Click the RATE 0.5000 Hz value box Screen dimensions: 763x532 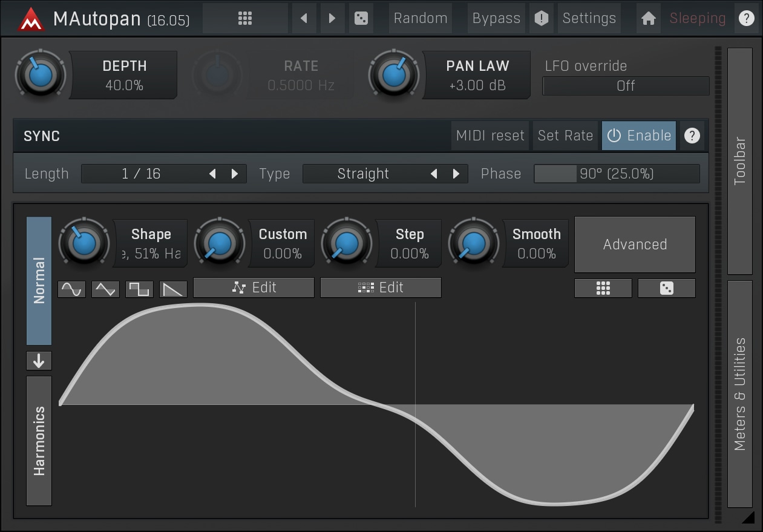tap(301, 75)
